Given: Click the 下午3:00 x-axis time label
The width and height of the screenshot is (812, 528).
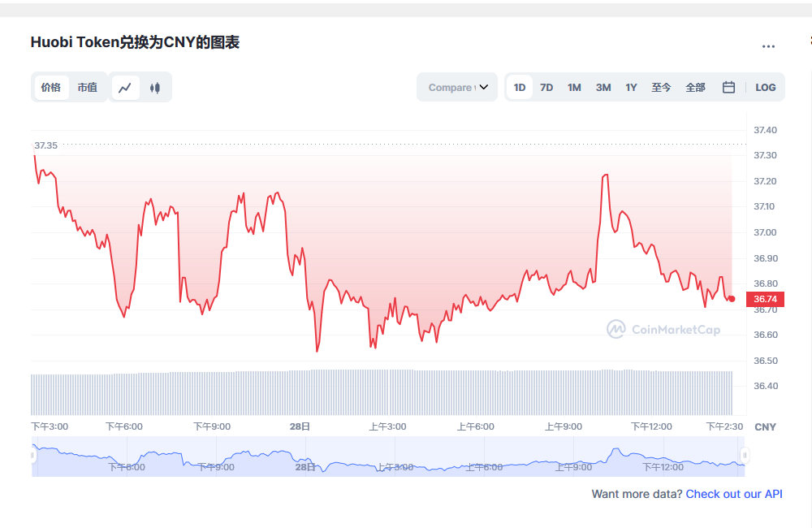Looking at the screenshot, I should tap(50, 426).
